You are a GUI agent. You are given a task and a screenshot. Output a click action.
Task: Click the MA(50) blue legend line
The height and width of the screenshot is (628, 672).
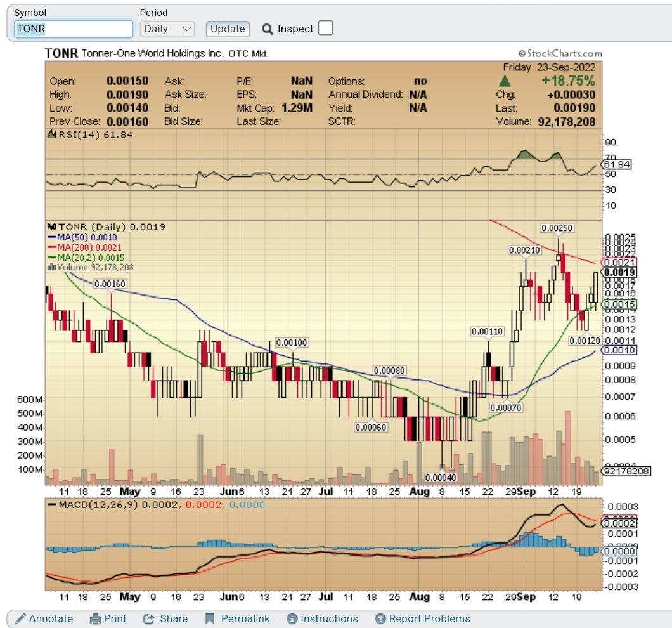[x=51, y=237]
